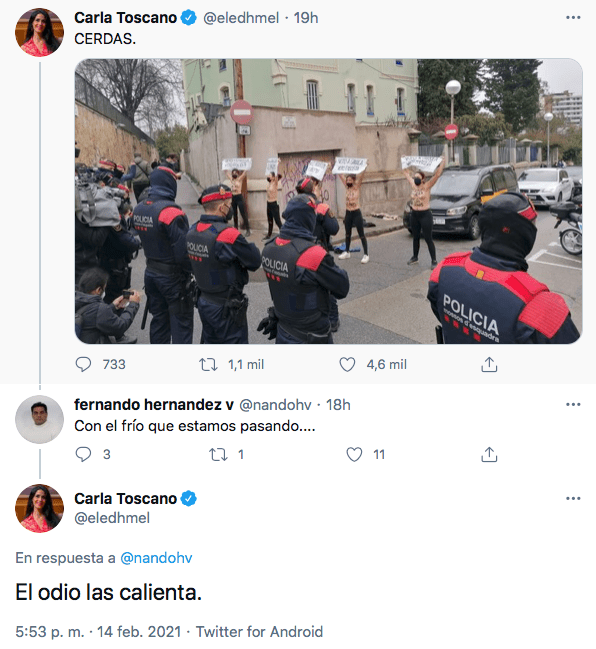The height and width of the screenshot is (649, 596).
Task: Open the @eledhmel handle in bottom tweet
Action: 112,518
